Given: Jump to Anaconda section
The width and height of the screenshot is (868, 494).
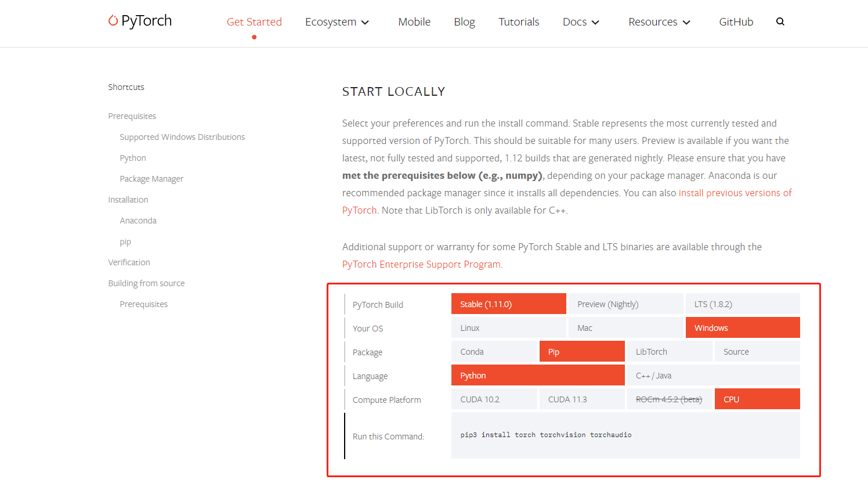Looking at the screenshot, I should click(x=138, y=221).
